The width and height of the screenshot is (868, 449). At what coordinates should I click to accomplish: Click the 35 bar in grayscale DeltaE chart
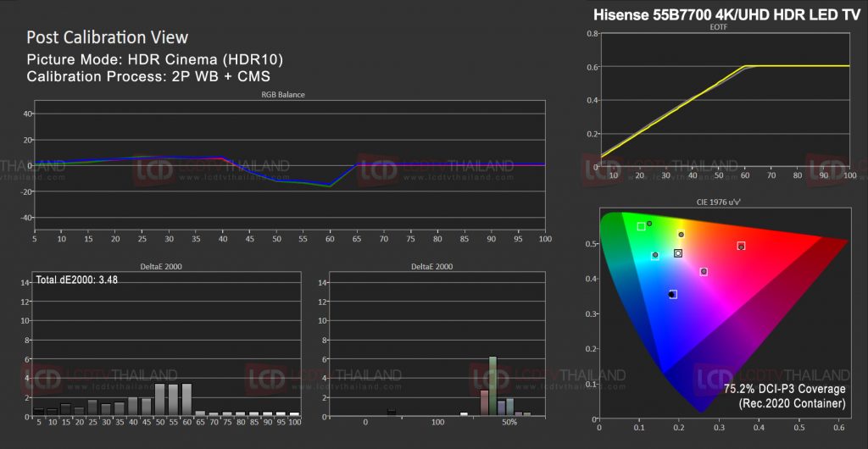120,408
